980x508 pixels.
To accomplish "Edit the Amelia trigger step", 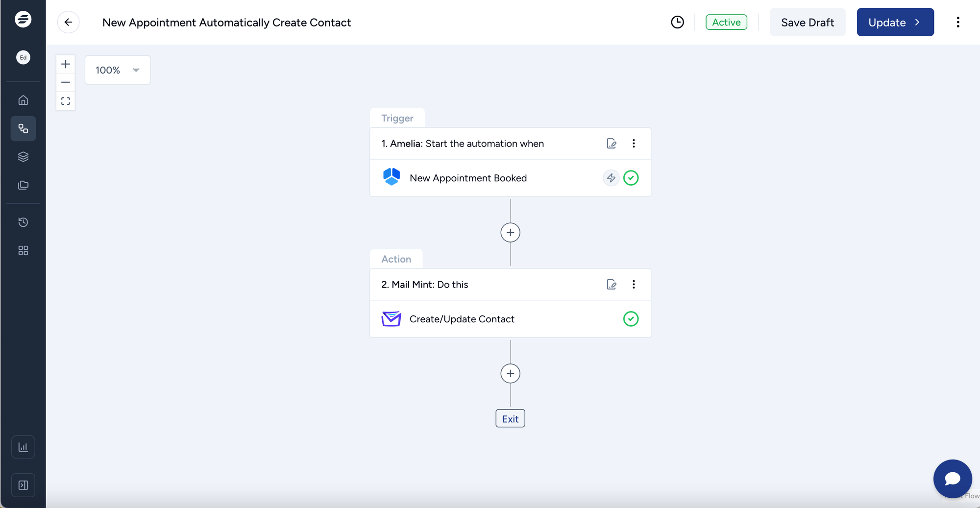I will [611, 144].
